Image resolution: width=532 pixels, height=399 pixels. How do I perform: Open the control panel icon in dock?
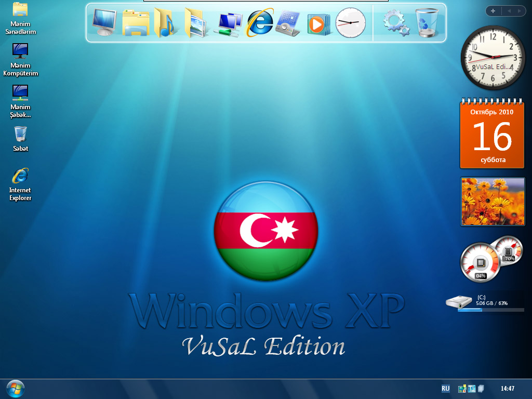point(288,23)
